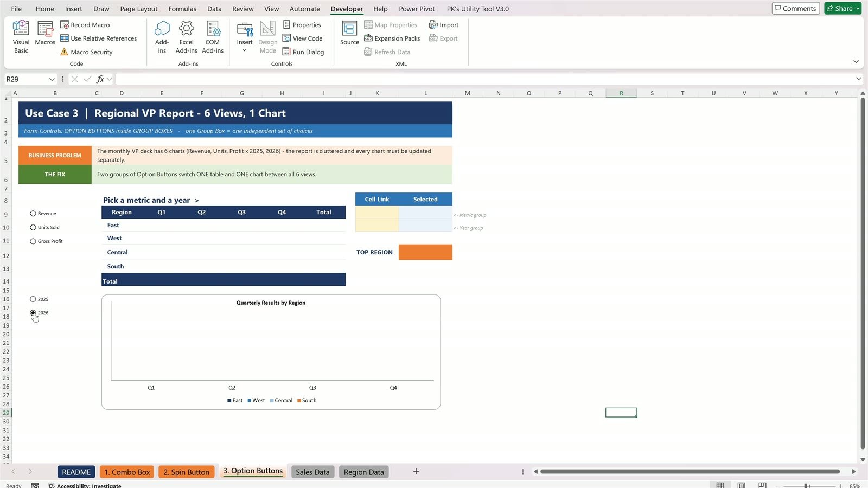Screen dimensions: 868x488
Task: Confirm entry with the checkmark icon
Action: (x=87, y=79)
